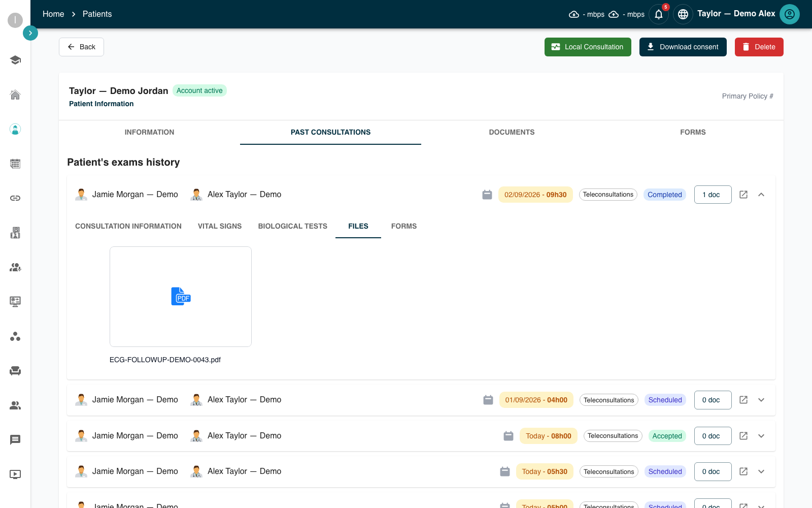Open the monitor presentation icon in sidebar
812x508 pixels.
(15, 302)
